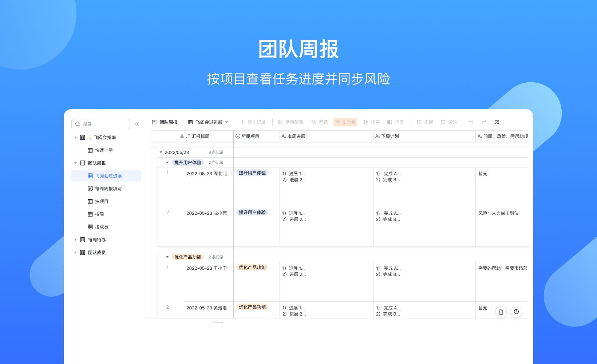Click 添加记录 to add a record
The image size is (597, 364).
[253, 122]
